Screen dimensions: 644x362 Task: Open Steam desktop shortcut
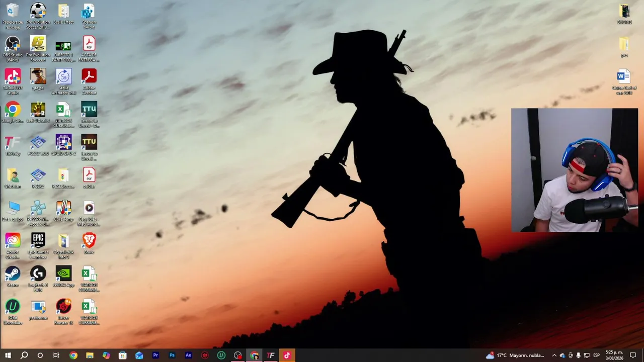point(13,277)
